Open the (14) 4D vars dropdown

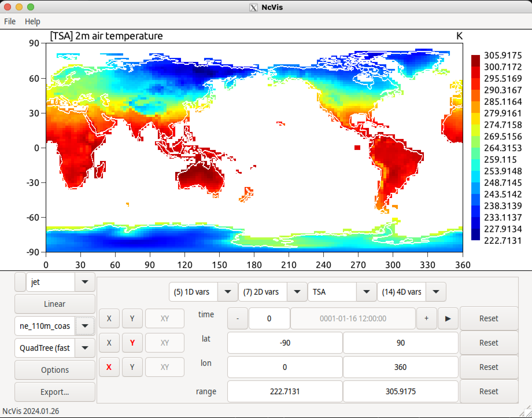click(436, 292)
